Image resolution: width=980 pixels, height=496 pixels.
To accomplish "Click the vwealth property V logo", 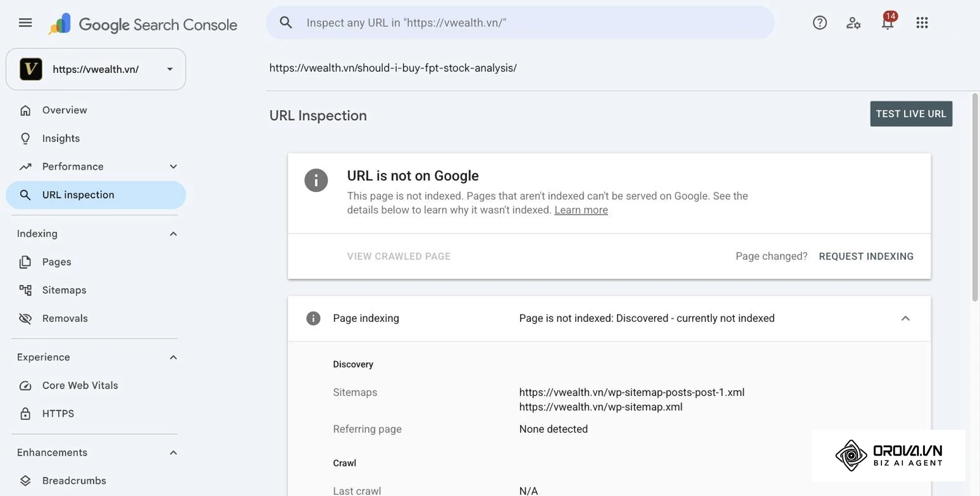I will point(31,69).
